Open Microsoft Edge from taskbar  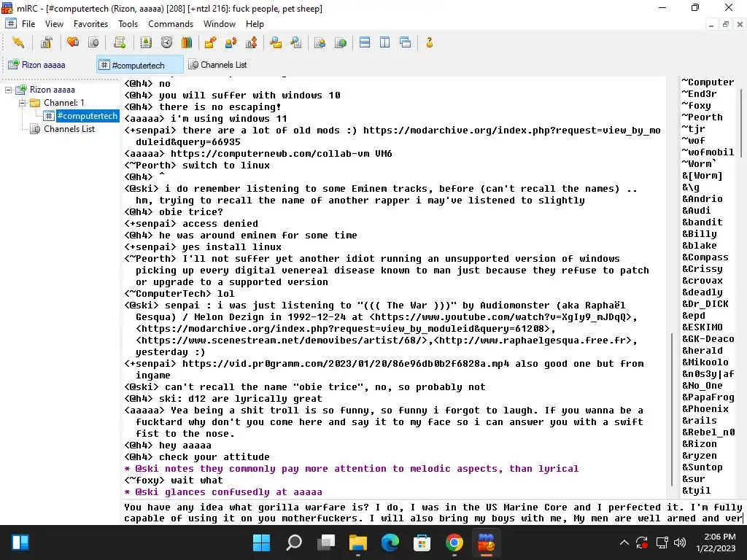pyautogui.click(x=390, y=542)
